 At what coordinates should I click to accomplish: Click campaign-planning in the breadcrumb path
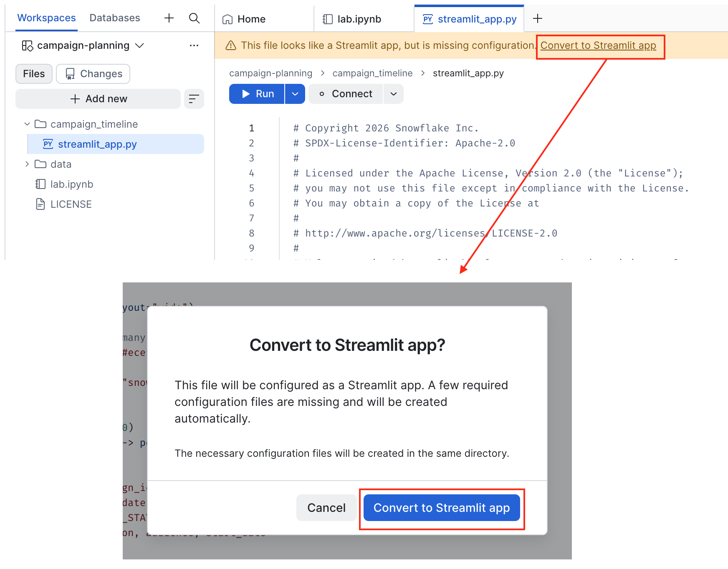point(270,73)
